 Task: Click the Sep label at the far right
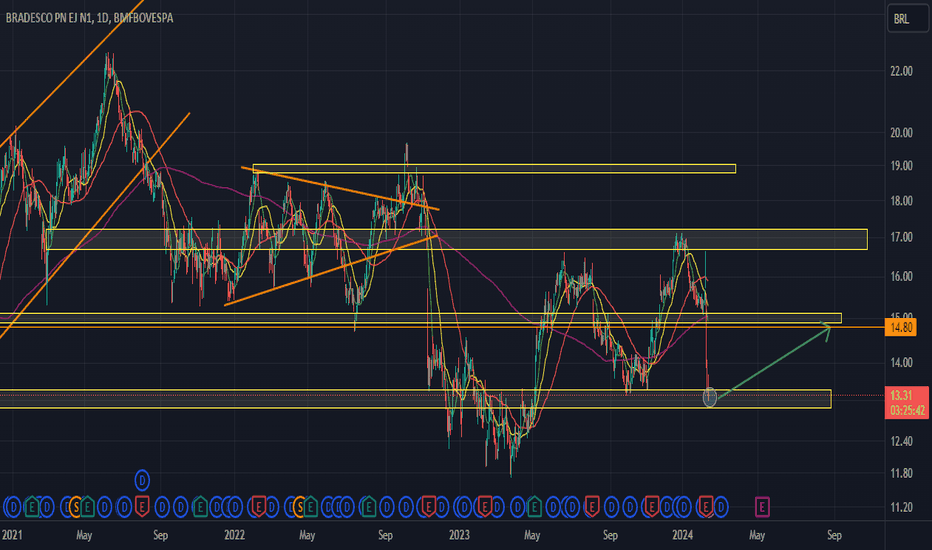[x=835, y=535]
